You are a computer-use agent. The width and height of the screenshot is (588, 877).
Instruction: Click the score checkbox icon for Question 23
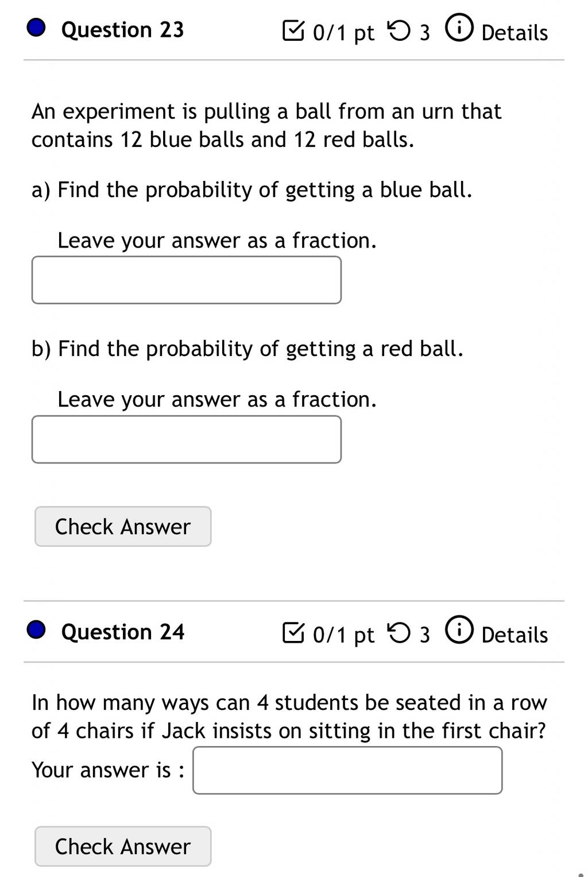tap(293, 31)
